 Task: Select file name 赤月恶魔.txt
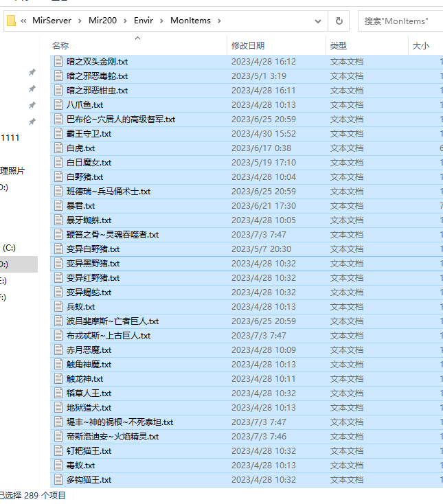[x=89, y=350]
